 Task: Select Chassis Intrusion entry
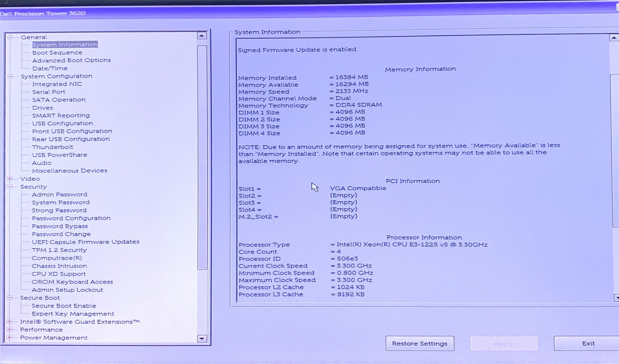(59, 266)
